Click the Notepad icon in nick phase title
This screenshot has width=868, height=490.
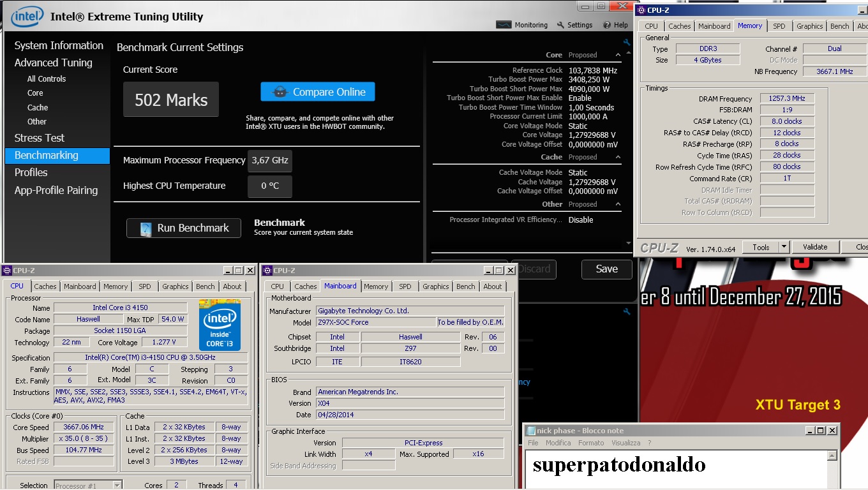530,431
